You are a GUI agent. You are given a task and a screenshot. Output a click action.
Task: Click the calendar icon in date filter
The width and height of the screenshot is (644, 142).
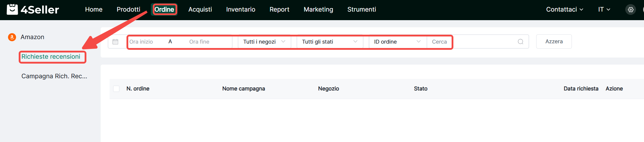[115, 42]
